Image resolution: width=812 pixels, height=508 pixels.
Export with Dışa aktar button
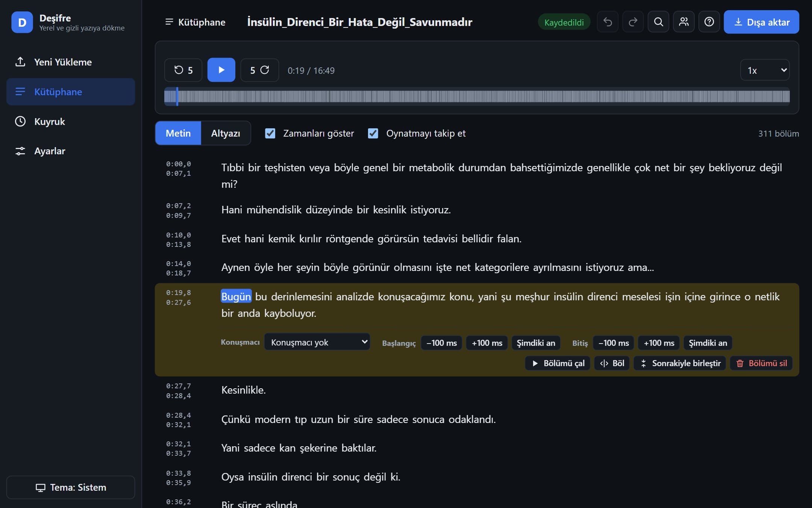761,22
